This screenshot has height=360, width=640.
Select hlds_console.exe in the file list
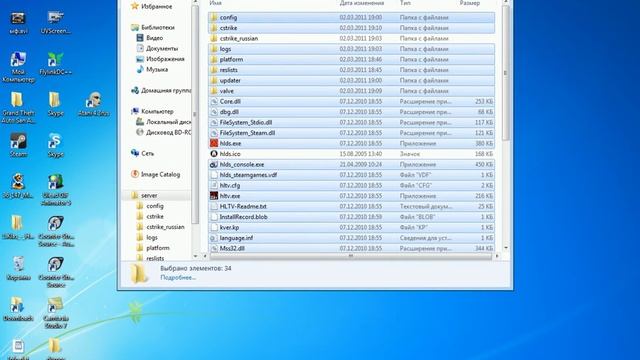tap(351, 164)
